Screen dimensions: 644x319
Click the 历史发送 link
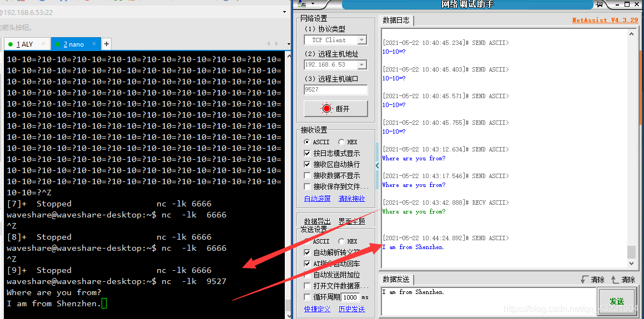tap(351, 309)
